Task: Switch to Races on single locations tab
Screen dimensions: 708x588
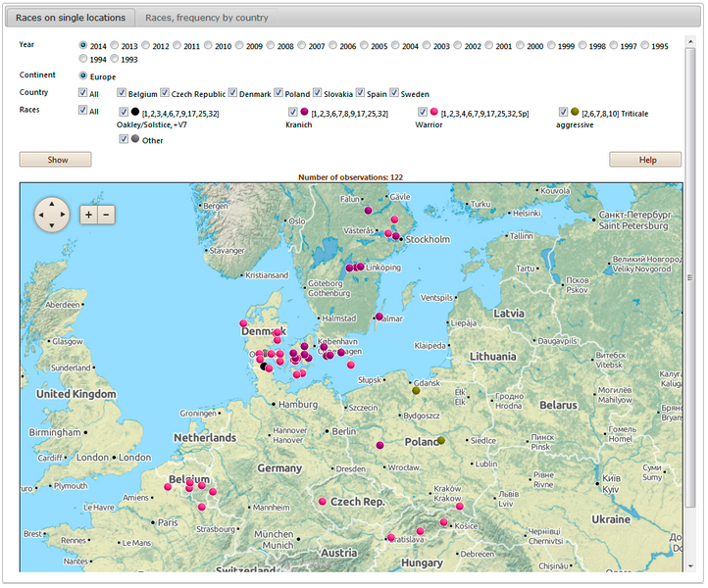Action: pyautogui.click(x=71, y=18)
